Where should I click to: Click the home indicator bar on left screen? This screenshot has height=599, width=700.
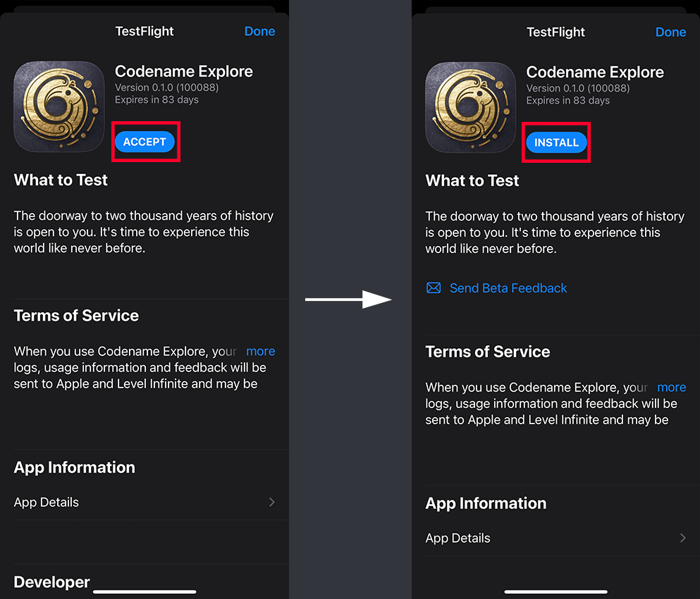pyautogui.click(x=145, y=592)
